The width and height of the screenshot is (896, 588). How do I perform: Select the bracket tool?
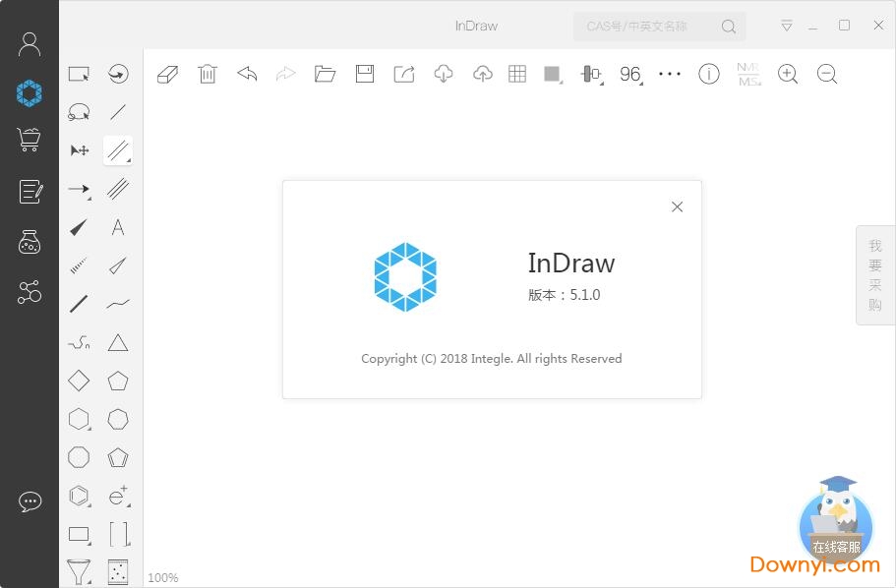click(x=118, y=534)
